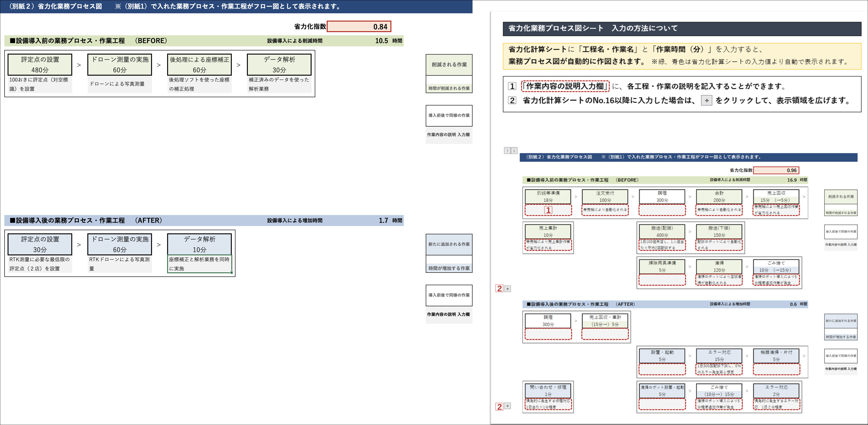
Task: Click the BEFORE box 評定点の設置 480分
Action: (40, 64)
